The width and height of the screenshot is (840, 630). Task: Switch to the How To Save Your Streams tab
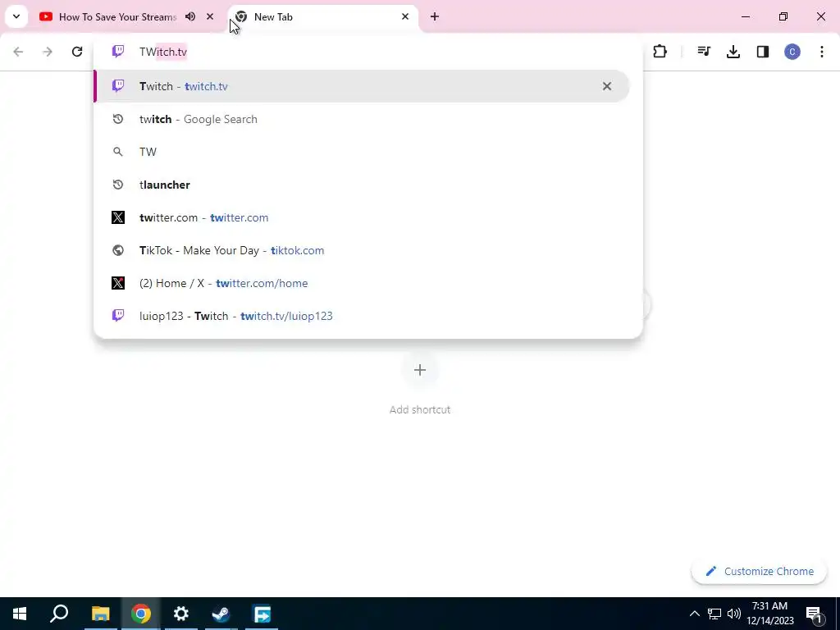(117, 17)
